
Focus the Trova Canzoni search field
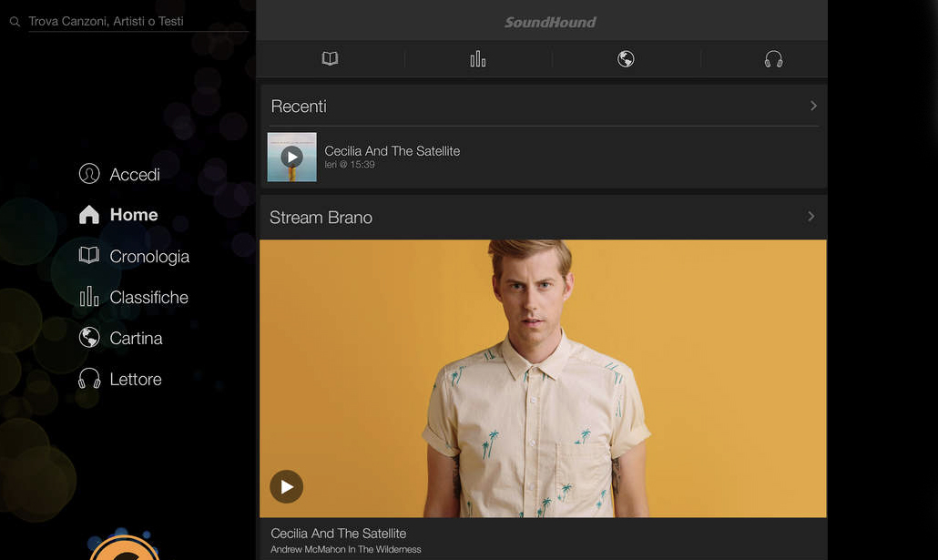point(137,21)
